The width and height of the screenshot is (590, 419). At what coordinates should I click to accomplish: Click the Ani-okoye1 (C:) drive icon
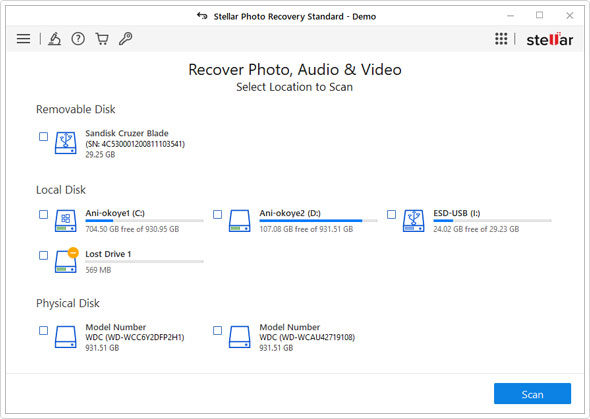tap(65, 221)
